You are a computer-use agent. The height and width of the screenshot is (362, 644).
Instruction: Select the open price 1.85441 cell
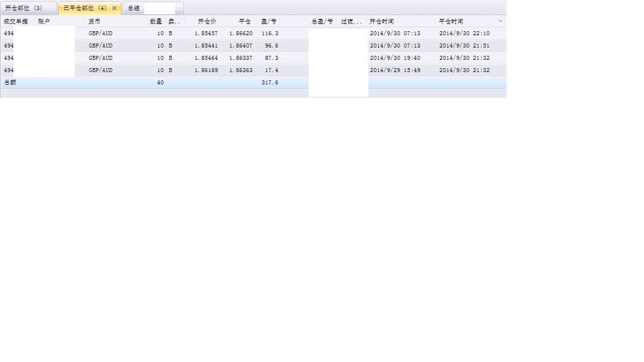(206, 46)
